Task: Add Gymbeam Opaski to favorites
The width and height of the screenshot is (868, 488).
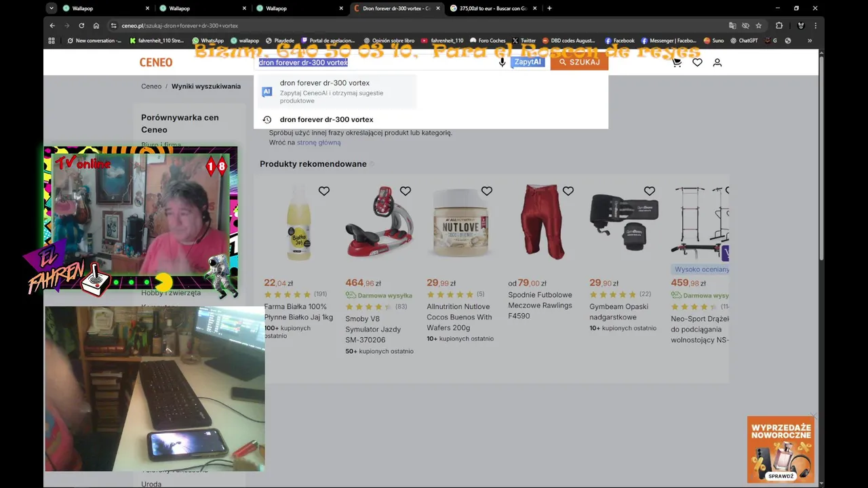Action: point(650,191)
